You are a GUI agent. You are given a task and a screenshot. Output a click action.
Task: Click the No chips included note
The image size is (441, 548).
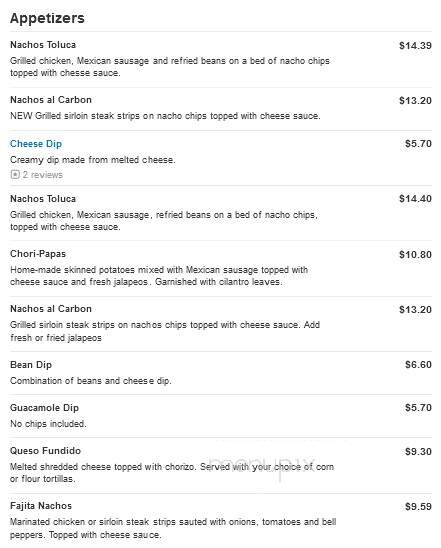click(x=48, y=424)
